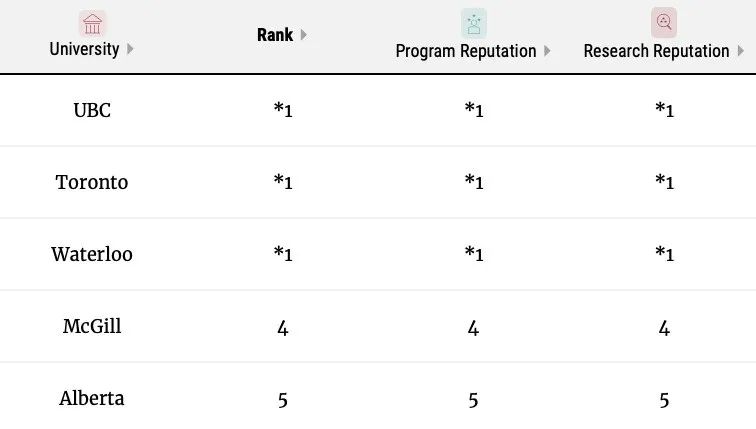Viewport: 756px width, 429px height.
Task: Click the McGill university name
Action: point(92,326)
